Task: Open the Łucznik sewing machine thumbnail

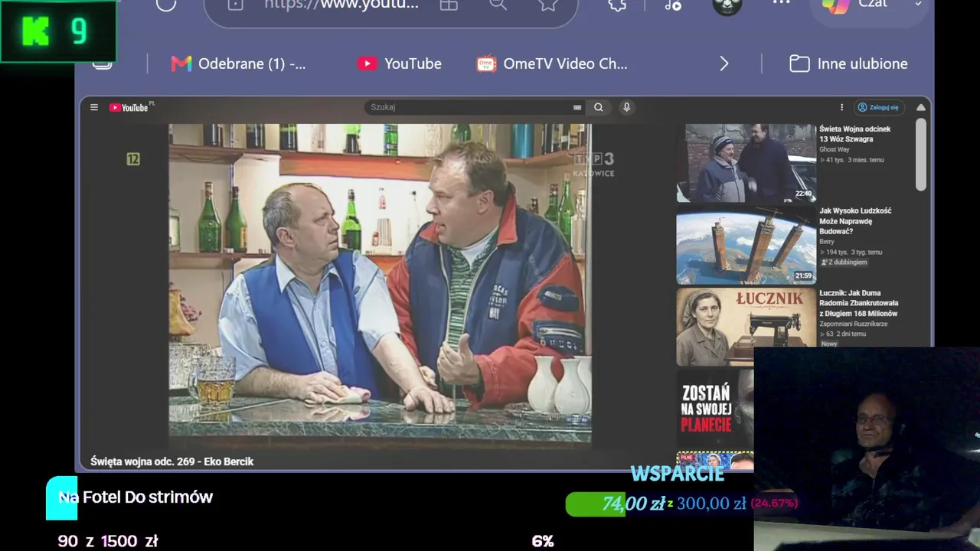Action: (746, 328)
